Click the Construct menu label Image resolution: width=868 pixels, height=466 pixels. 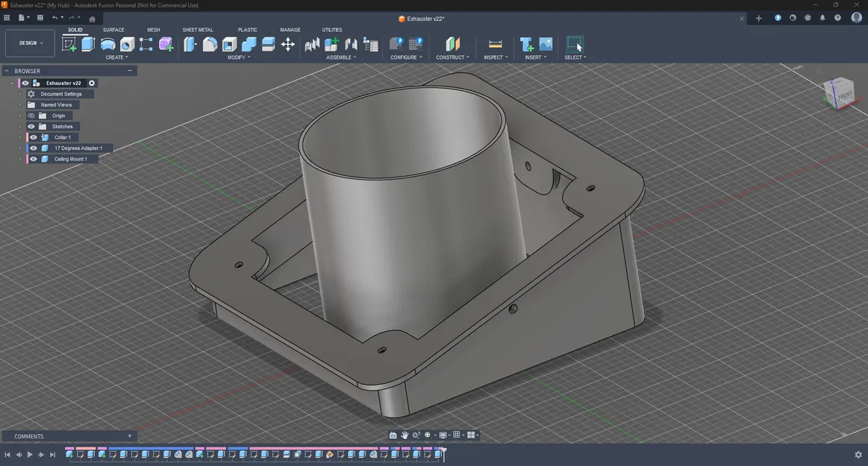pos(452,57)
